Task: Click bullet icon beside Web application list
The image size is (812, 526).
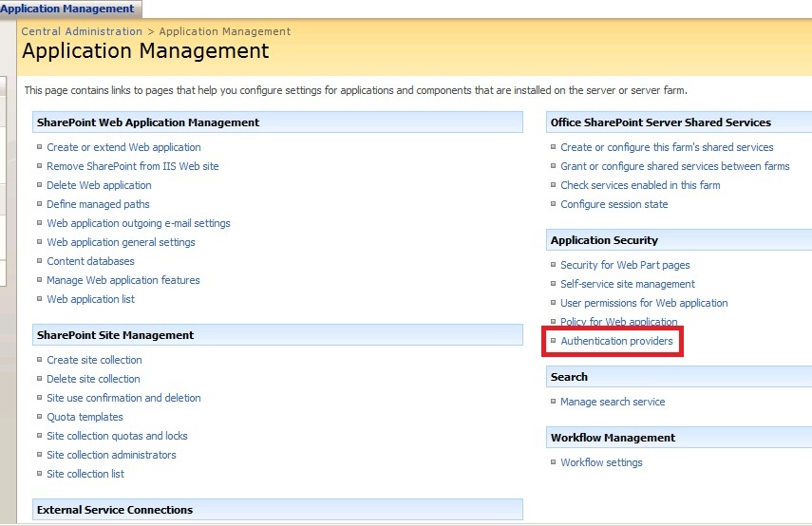Action: [39, 298]
